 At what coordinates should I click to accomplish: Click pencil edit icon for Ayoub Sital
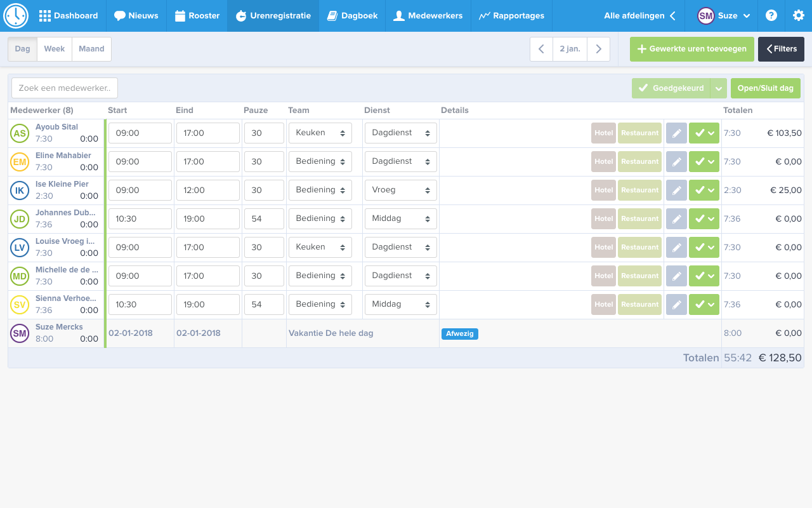676,133
